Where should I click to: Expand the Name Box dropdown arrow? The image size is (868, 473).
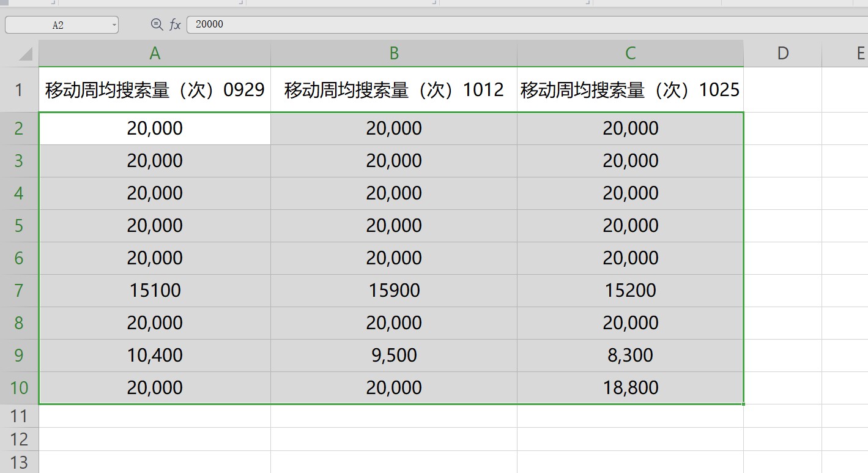tap(114, 25)
